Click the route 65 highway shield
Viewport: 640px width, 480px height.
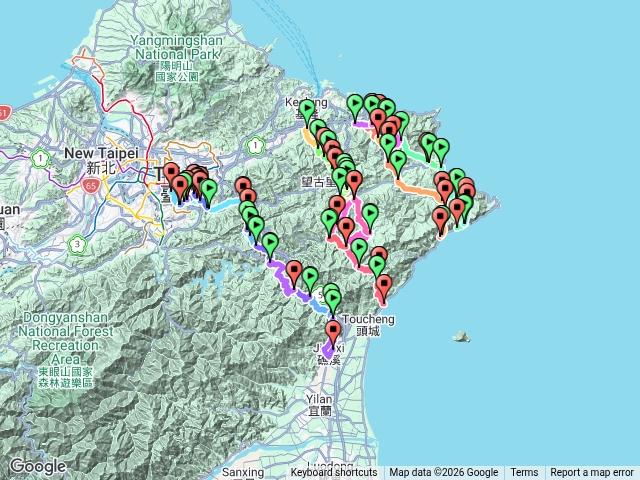(x=91, y=186)
